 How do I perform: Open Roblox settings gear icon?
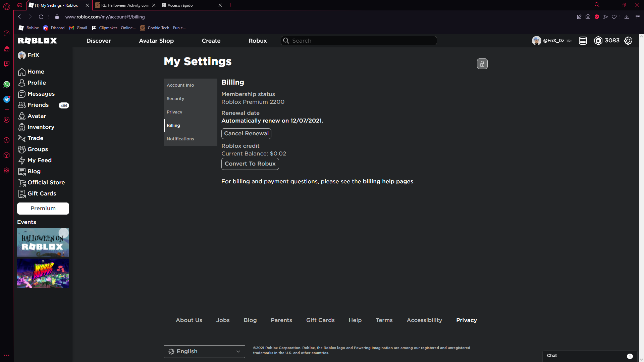pos(628,41)
